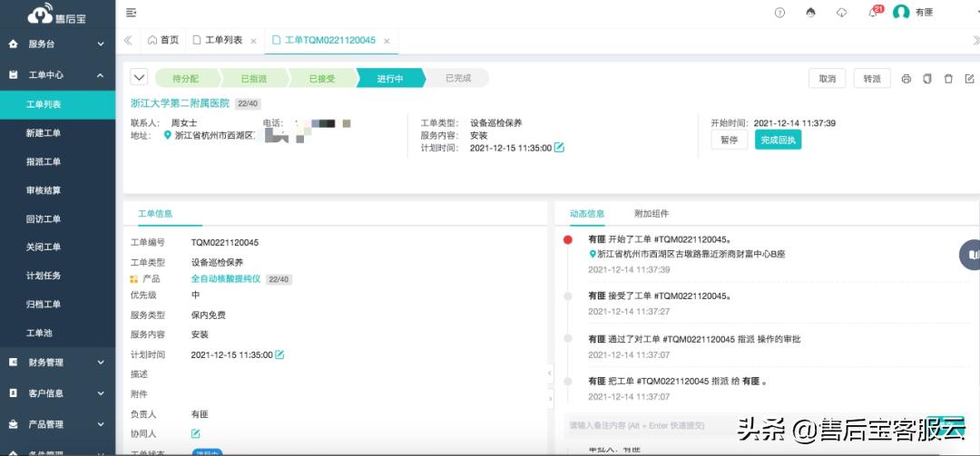Expand the 财务管理 sidebar menu
980x456 pixels.
coord(101,363)
